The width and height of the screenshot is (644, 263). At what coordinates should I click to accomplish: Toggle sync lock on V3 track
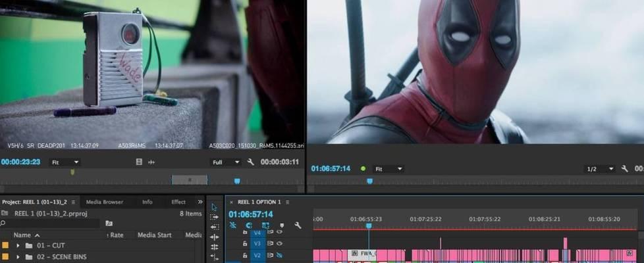click(x=271, y=243)
